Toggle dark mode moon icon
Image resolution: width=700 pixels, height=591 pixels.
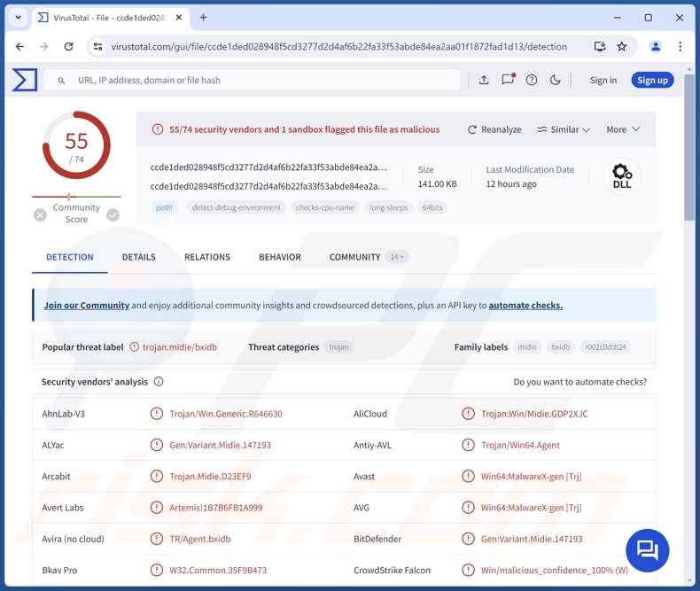pyautogui.click(x=555, y=80)
